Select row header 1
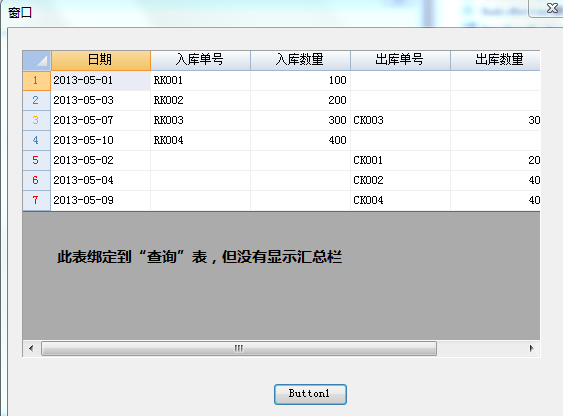 coord(37,81)
